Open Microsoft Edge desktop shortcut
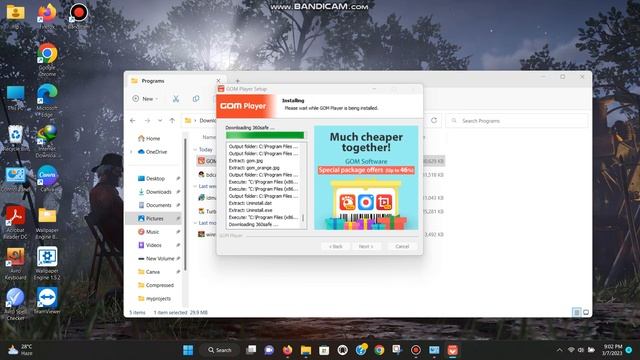The image size is (640, 360). point(47,101)
